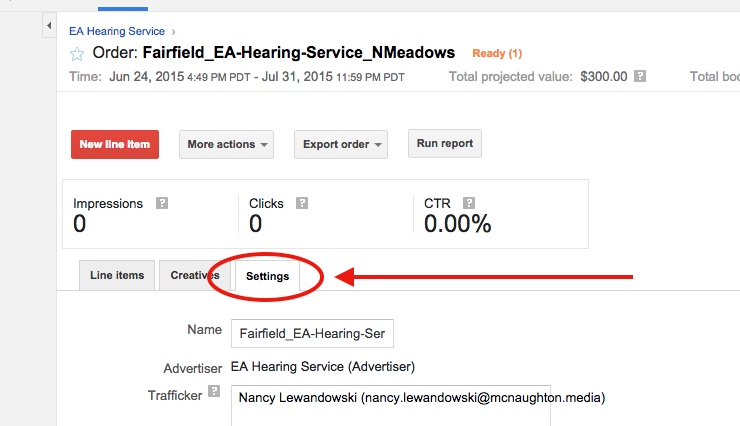Show help for the Trafficker field
740x426 pixels.
[213, 393]
